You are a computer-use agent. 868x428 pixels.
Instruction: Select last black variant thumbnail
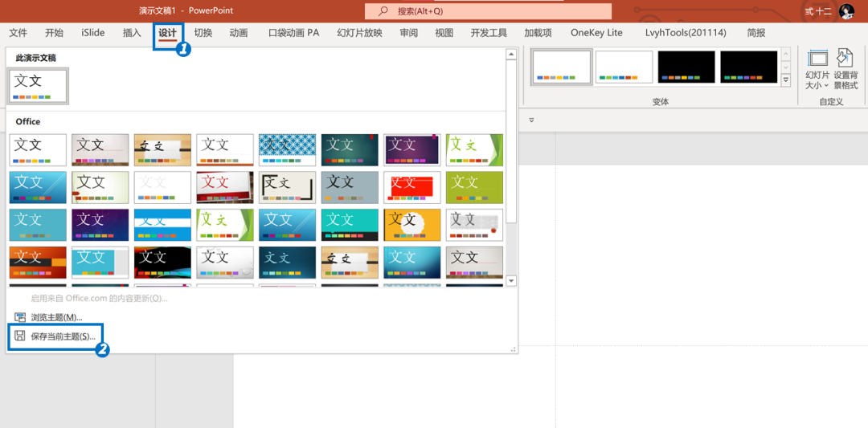(749, 67)
